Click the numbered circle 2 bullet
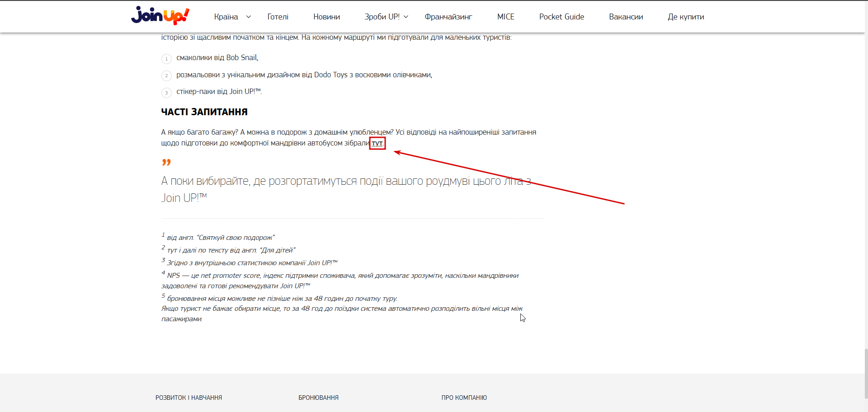868x412 pixels. (166, 75)
